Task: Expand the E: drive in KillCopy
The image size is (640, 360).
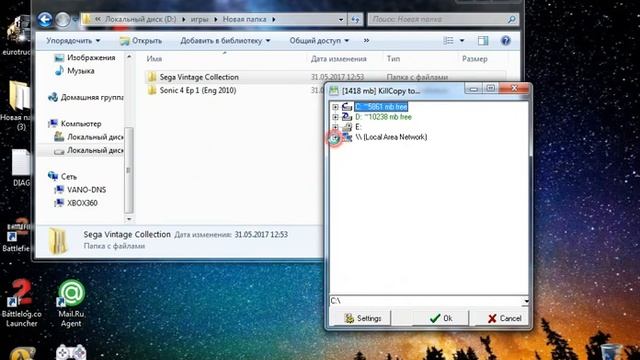Action: 335,127
